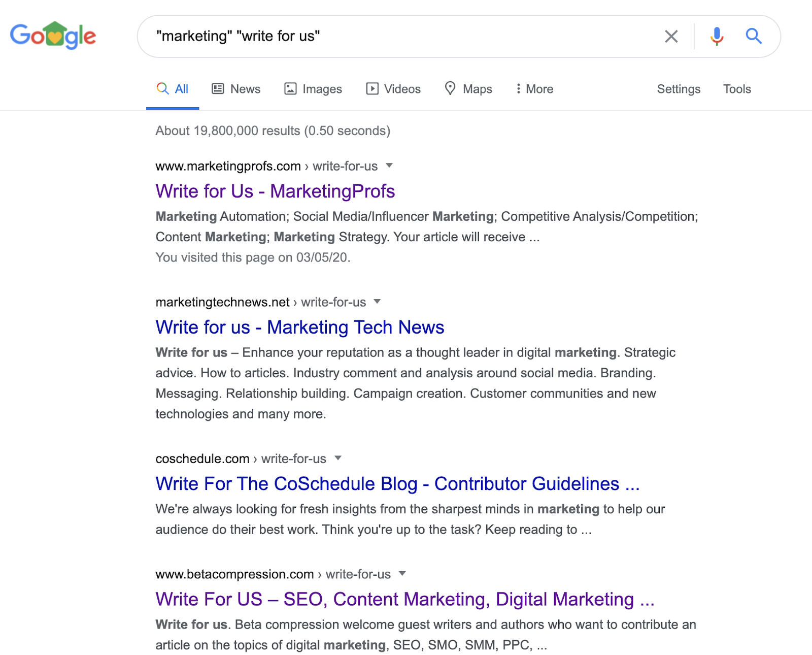
Task: Open the Write for Us - MarketingProfs result
Action: pos(275,191)
